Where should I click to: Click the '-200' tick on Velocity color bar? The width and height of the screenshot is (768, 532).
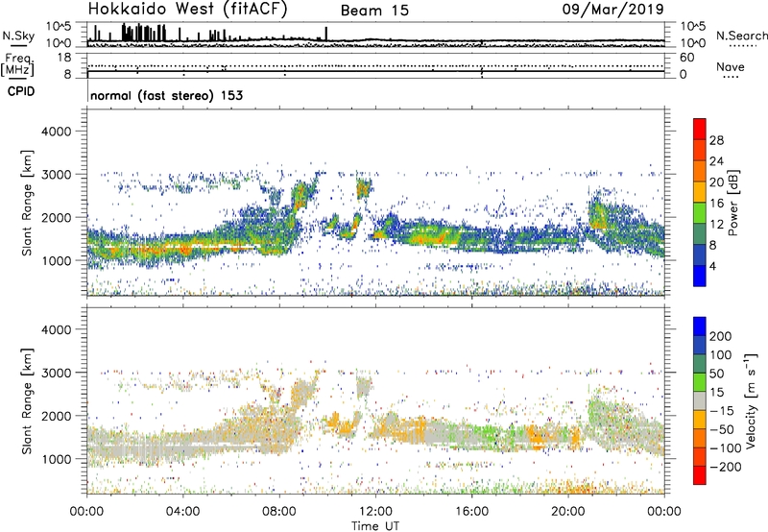[x=725, y=467]
